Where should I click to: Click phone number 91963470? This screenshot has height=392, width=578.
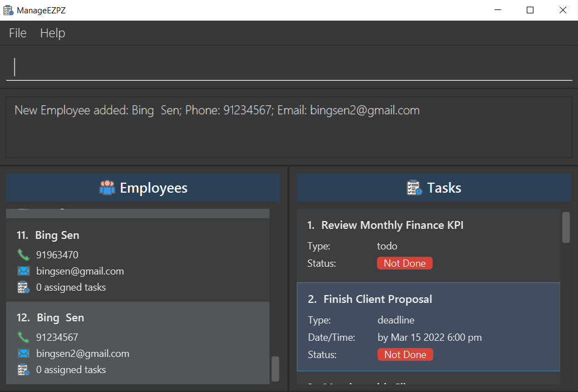(x=57, y=255)
